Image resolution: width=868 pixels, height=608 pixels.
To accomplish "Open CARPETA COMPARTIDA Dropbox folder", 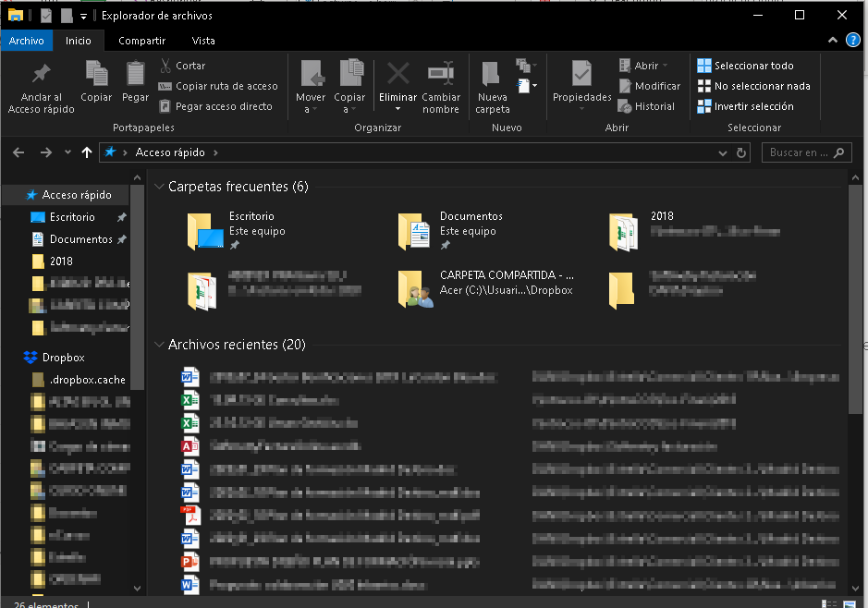I will point(486,289).
